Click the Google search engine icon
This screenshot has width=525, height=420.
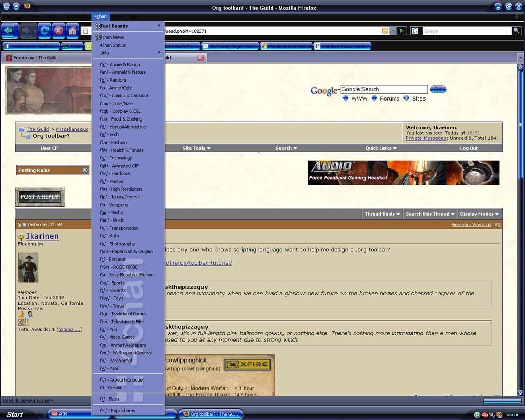click(415, 31)
